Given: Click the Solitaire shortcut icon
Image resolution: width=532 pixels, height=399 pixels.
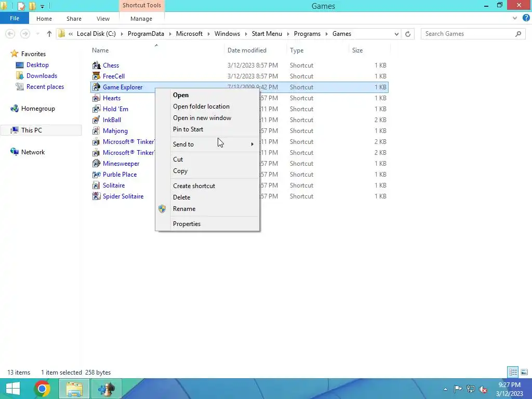Looking at the screenshot, I should 96,185.
